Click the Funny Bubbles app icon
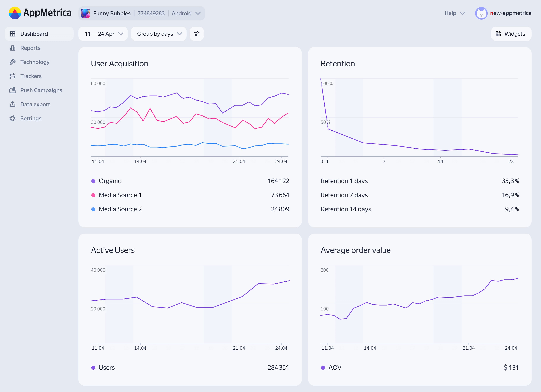 tap(85, 13)
